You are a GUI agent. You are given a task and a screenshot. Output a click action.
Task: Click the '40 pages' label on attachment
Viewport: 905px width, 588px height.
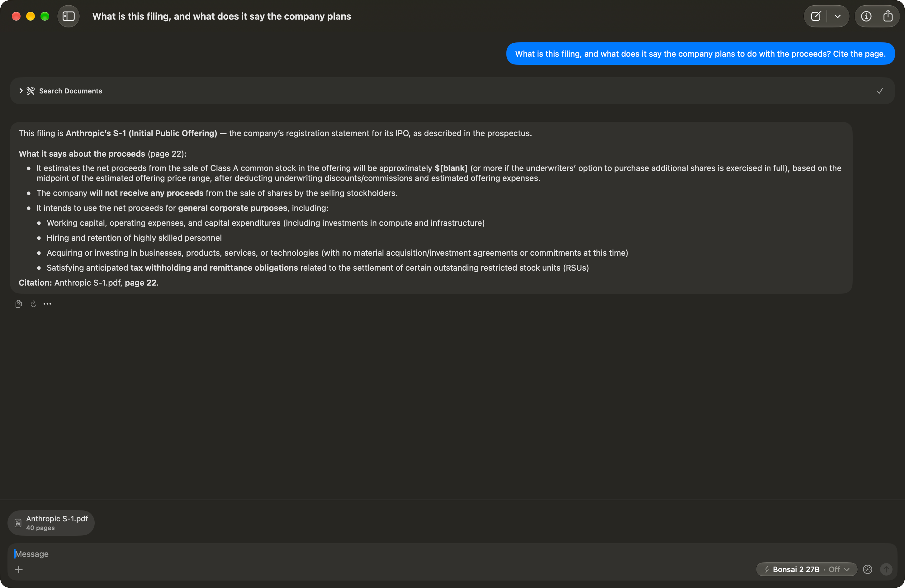click(x=40, y=528)
